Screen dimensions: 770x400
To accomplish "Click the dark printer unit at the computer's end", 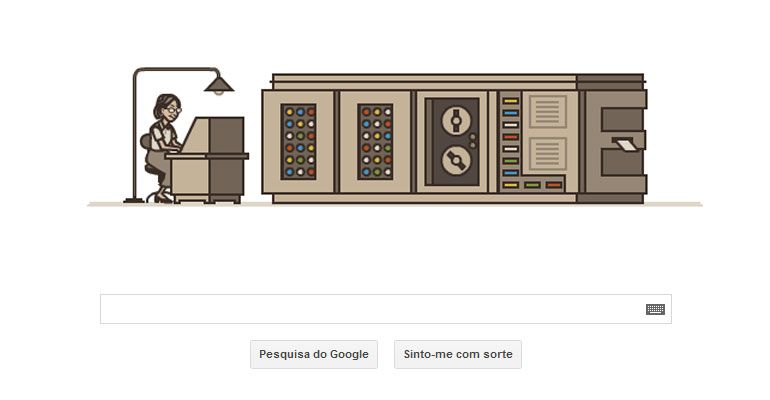I will [x=612, y=139].
